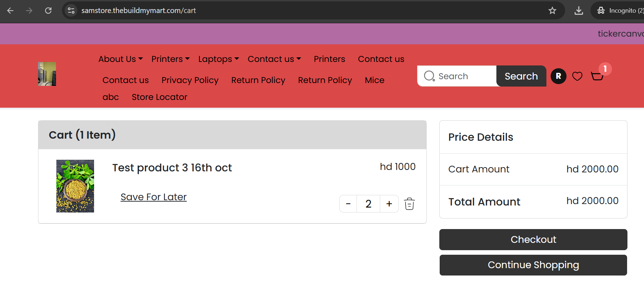Open the Test product thumbnail image

point(75,186)
